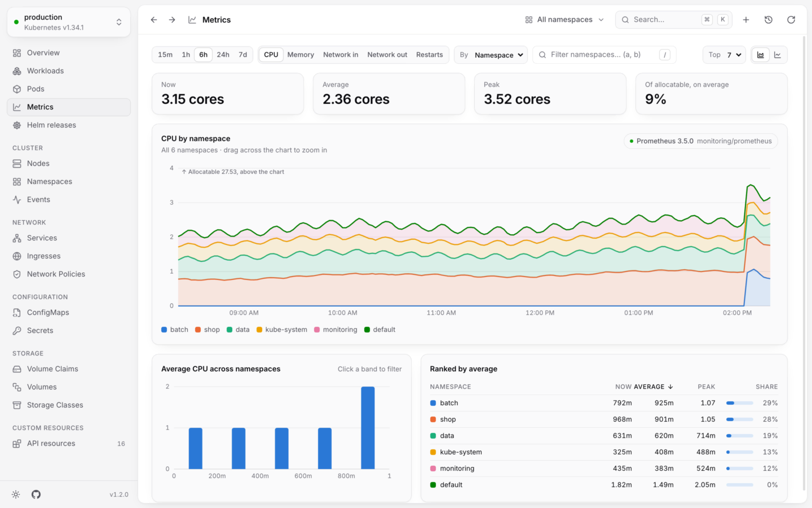Toggle light theme with the sun icon
Image resolution: width=812 pixels, height=508 pixels.
(x=16, y=494)
